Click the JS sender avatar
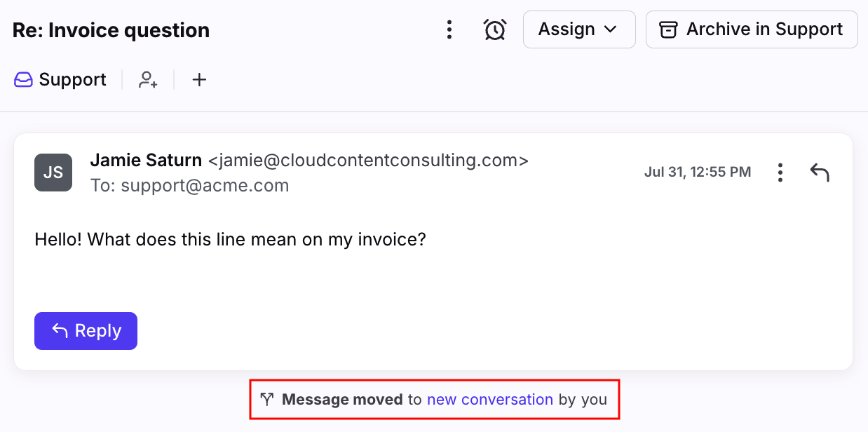Image resolution: width=868 pixels, height=432 pixels. pyautogui.click(x=53, y=173)
